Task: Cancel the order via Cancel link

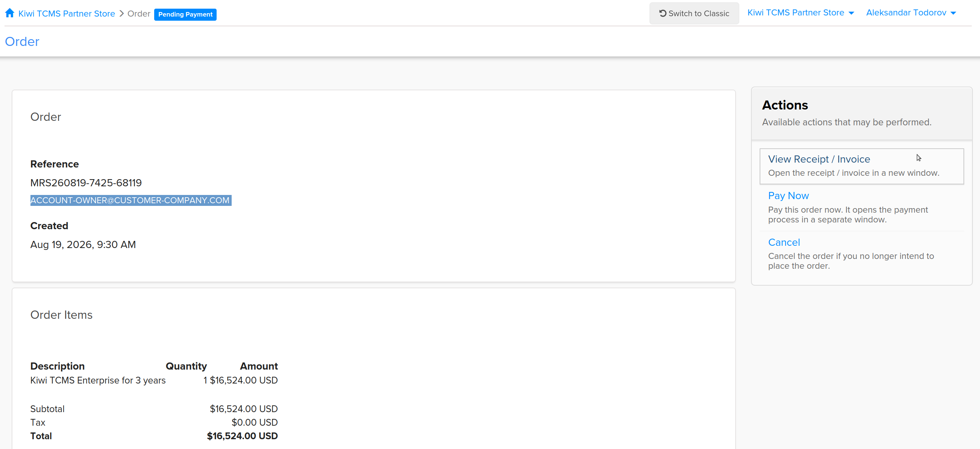Action: 784,243
